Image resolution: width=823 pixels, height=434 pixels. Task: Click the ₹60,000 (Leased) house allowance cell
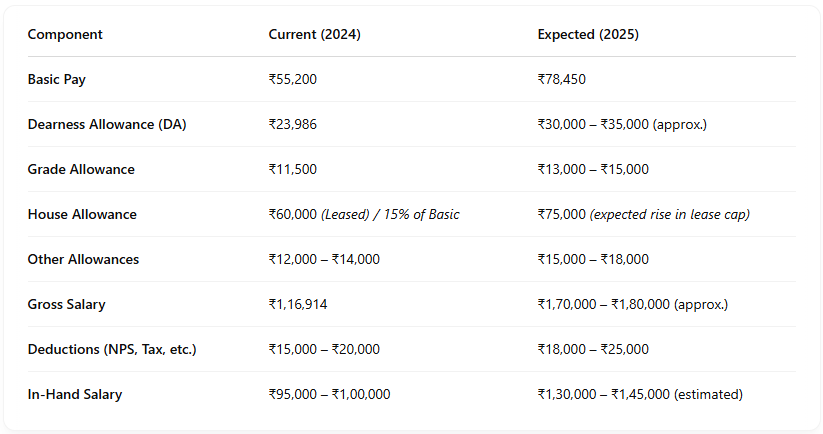tap(364, 215)
